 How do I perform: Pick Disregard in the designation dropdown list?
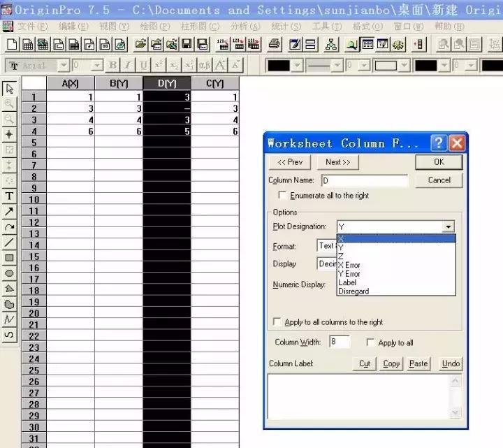tap(353, 291)
